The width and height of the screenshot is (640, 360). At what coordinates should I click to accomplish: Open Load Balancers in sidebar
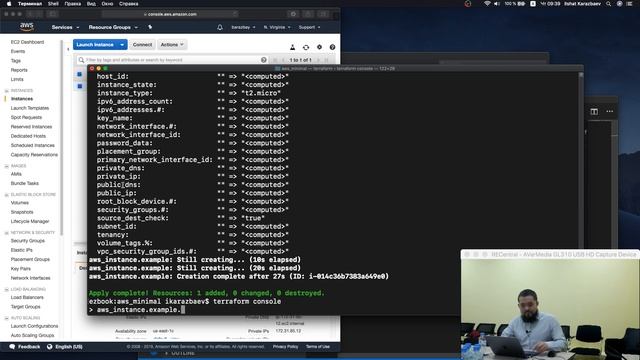[27, 298]
